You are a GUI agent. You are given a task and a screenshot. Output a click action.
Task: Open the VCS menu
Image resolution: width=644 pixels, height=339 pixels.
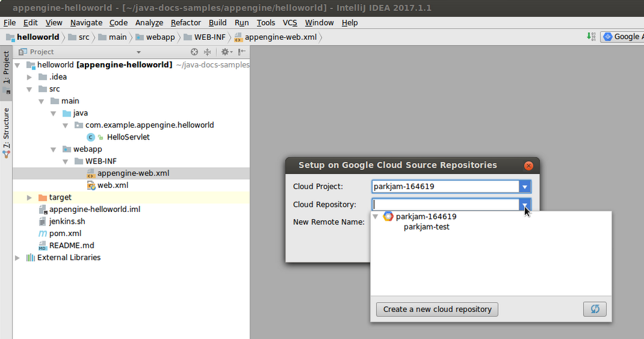(x=290, y=22)
